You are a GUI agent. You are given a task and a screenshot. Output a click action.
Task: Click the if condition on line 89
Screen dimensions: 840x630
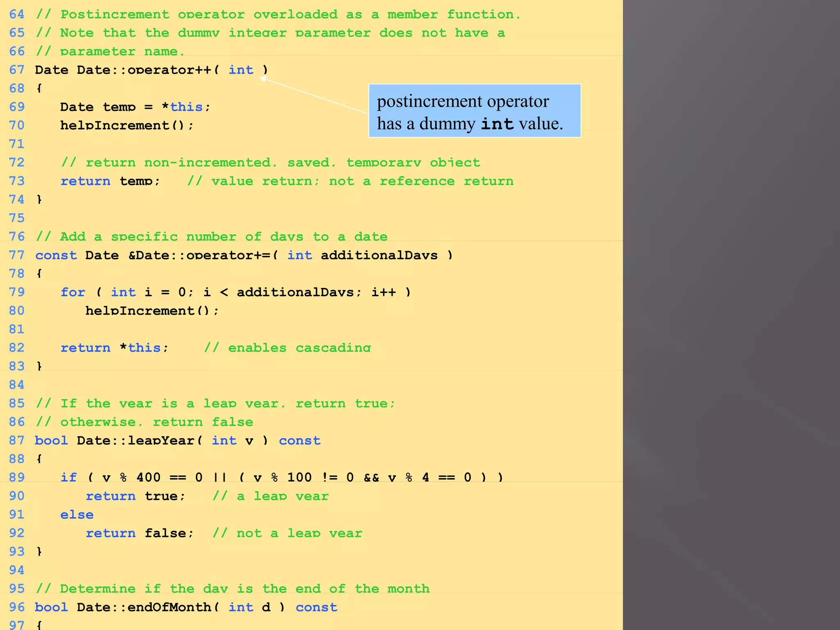click(x=282, y=477)
